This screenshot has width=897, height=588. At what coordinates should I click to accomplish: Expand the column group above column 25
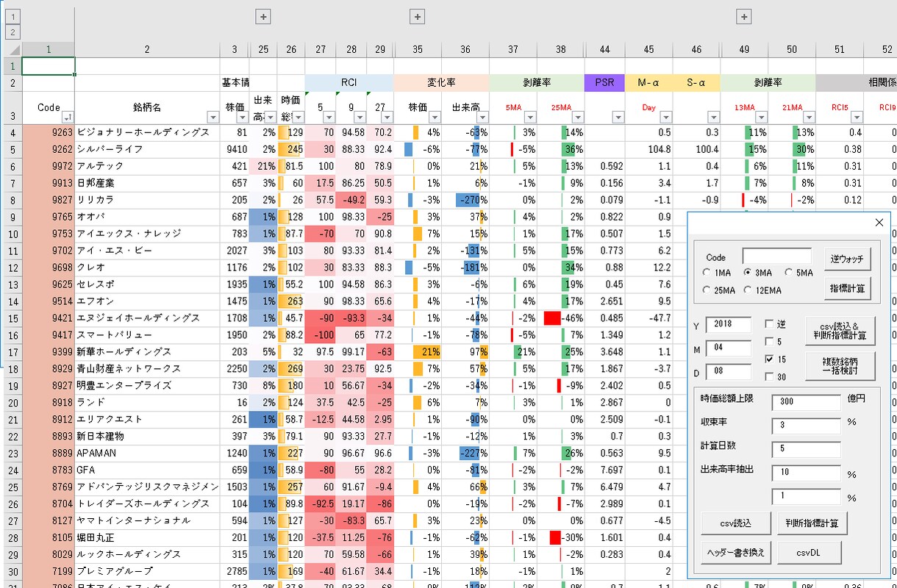[264, 17]
